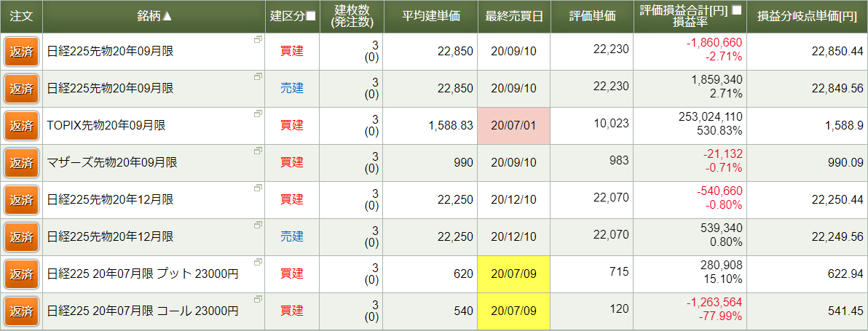
Task: Click the valuation price 120
Action: [620, 308]
